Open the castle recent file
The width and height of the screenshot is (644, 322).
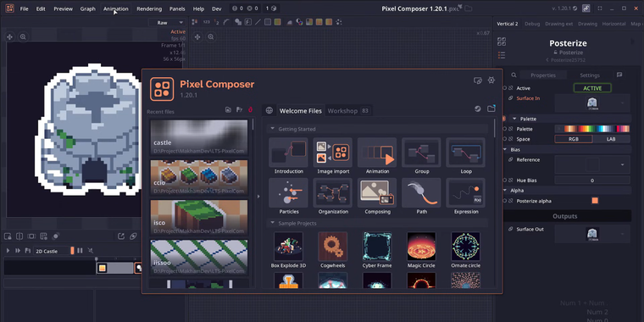coord(199,137)
